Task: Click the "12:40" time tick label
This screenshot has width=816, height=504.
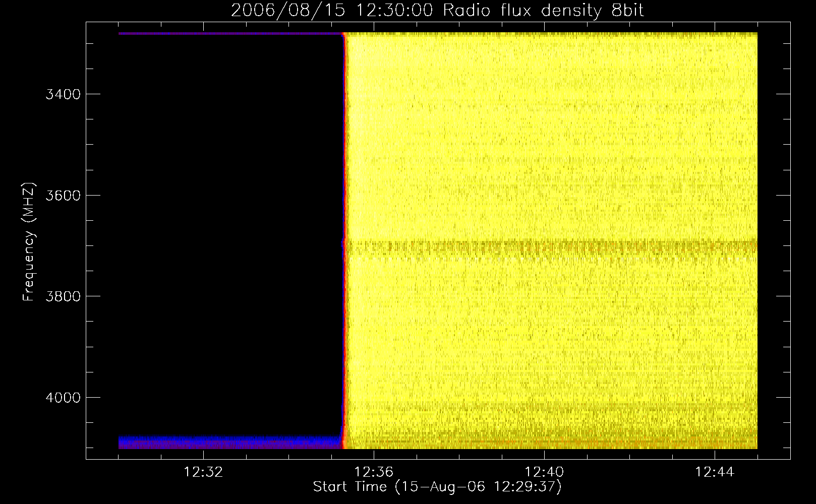Action: click(x=544, y=472)
